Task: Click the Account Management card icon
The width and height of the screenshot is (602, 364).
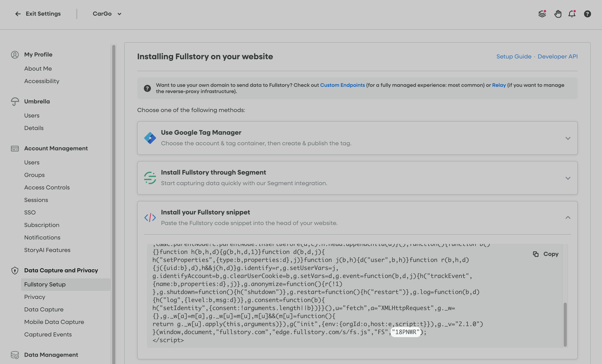Action: [15, 149]
